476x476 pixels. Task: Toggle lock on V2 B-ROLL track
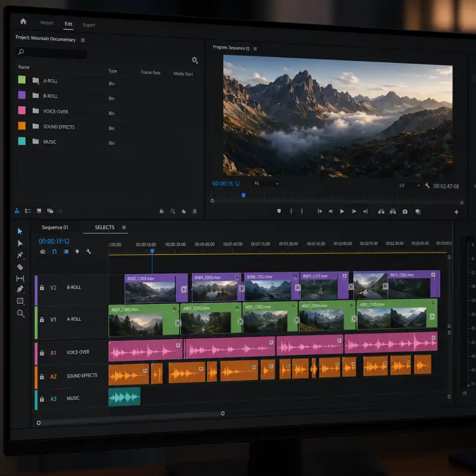coord(42,287)
